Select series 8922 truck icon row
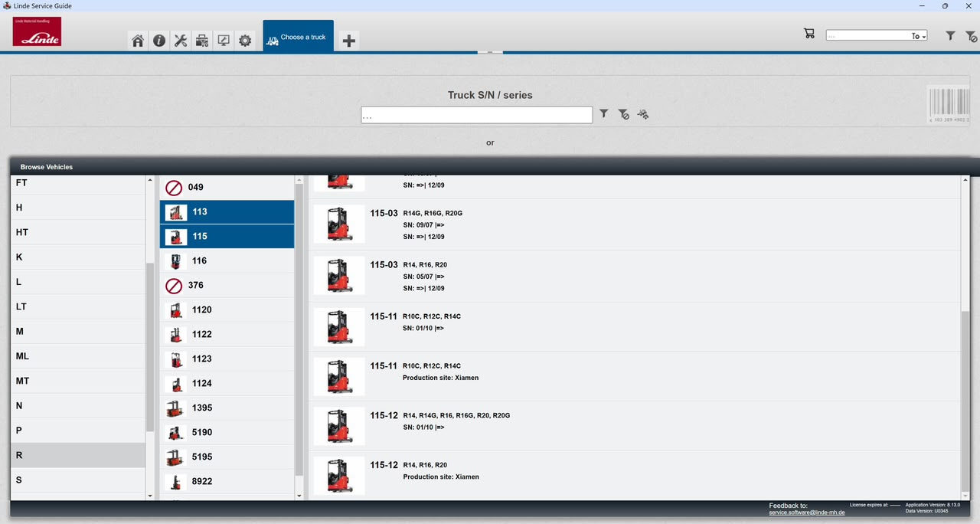 [227, 481]
